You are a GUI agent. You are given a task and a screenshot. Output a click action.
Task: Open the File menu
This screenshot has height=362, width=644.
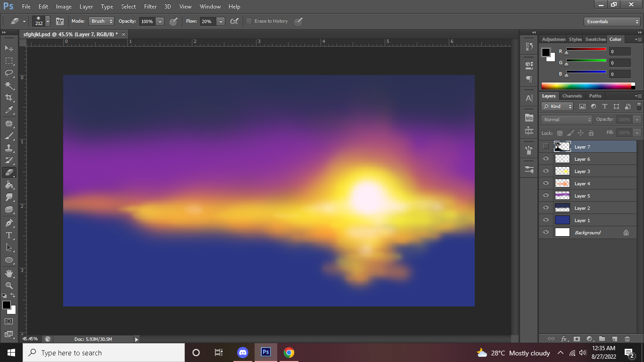click(26, 7)
